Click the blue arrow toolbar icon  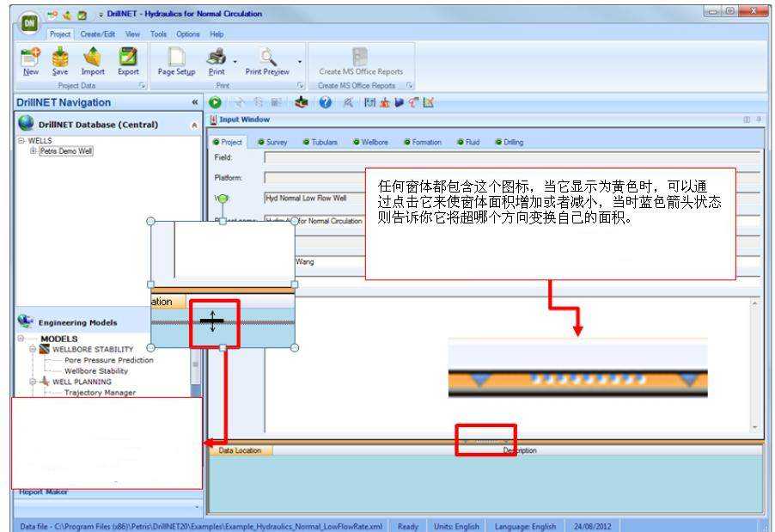click(x=399, y=102)
